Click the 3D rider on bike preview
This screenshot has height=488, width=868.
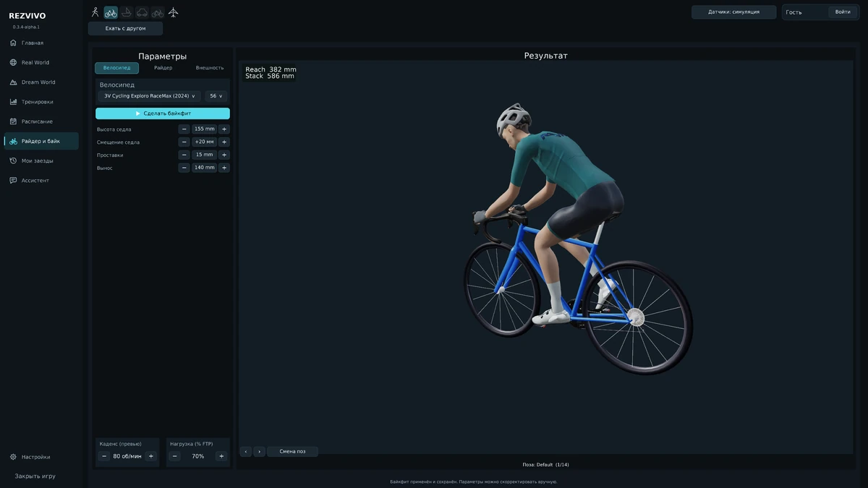pyautogui.click(x=577, y=239)
